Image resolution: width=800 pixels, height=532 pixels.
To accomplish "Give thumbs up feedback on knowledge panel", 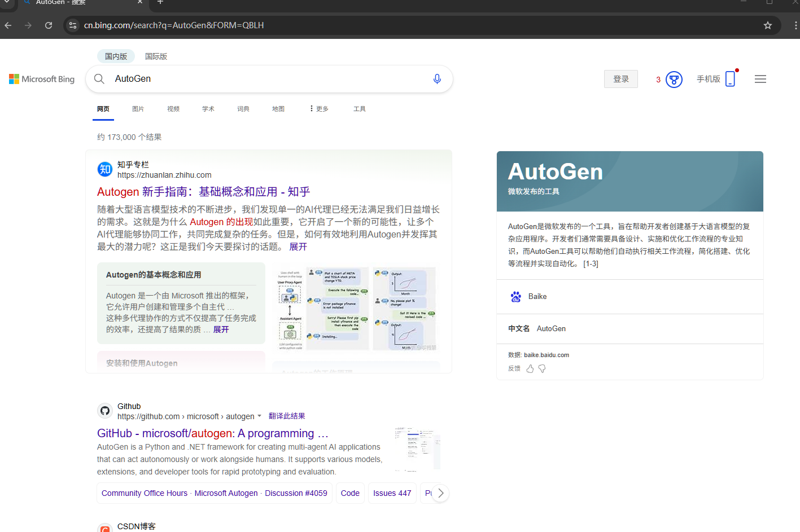I will pyautogui.click(x=530, y=368).
